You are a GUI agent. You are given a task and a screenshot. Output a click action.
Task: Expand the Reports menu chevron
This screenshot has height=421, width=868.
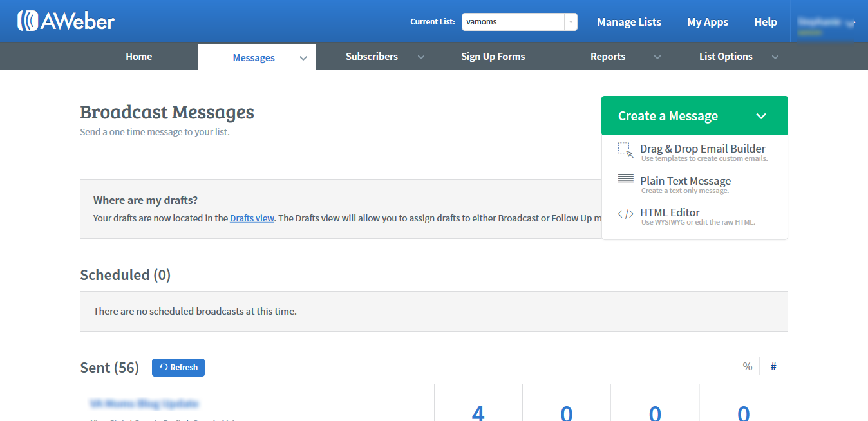tap(657, 57)
